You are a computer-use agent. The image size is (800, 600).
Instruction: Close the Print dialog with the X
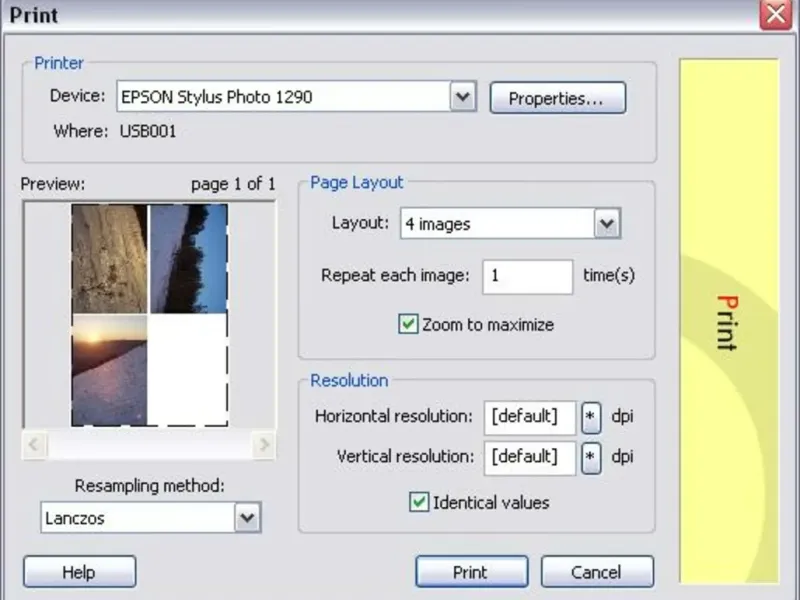(776, 14)
